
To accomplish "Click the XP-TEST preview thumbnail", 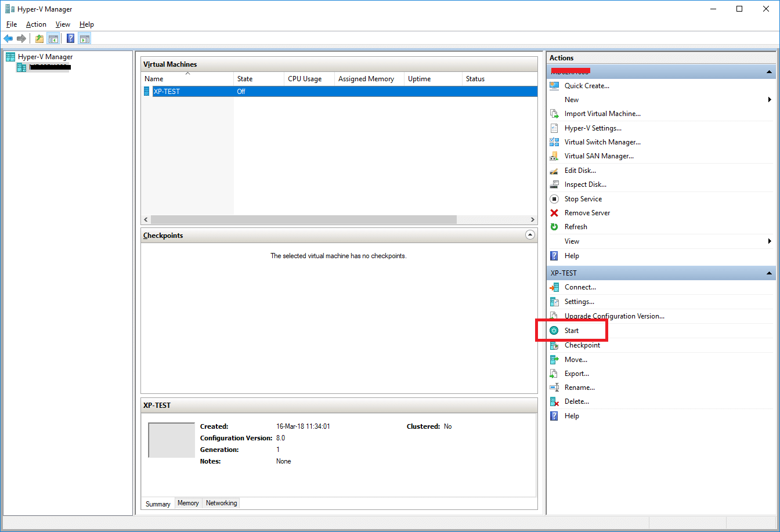I will [x=172, y=440].
